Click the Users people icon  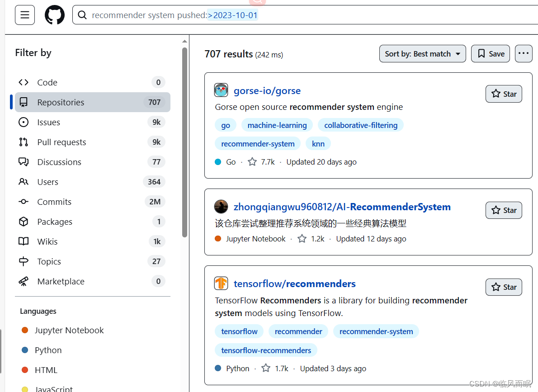coord(24,182)
